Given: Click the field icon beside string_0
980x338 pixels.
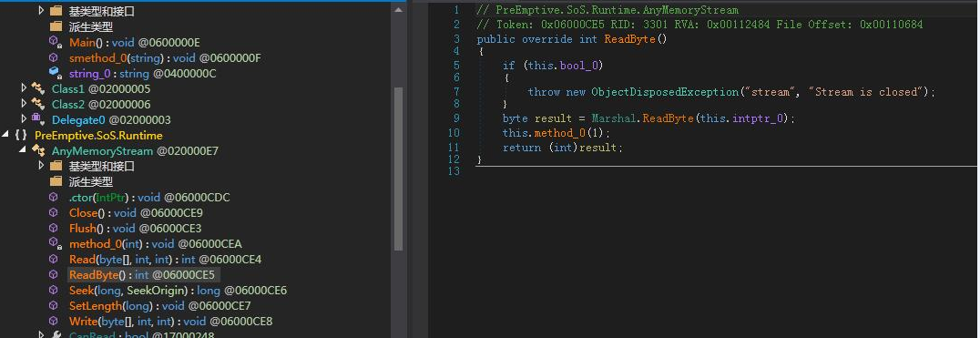Looking at the screenshot, I should pyautogui.click(x=55, y=73).
